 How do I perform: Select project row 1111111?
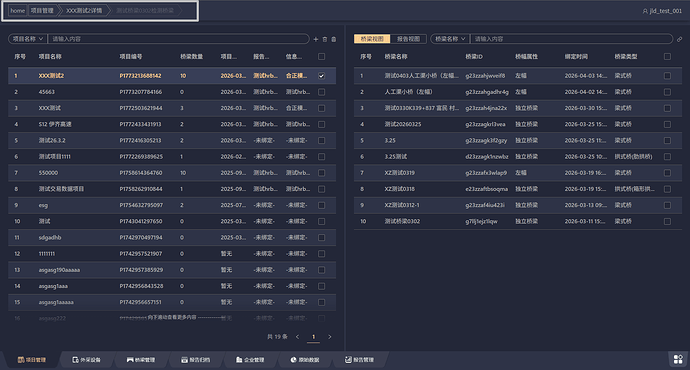[x=172, y=254]
